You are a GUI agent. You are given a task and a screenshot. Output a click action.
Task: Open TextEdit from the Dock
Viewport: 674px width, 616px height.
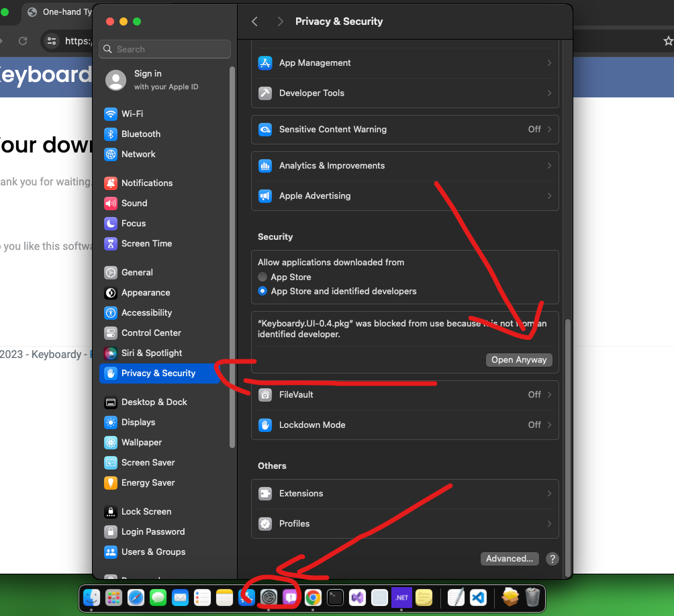point(456,597)
